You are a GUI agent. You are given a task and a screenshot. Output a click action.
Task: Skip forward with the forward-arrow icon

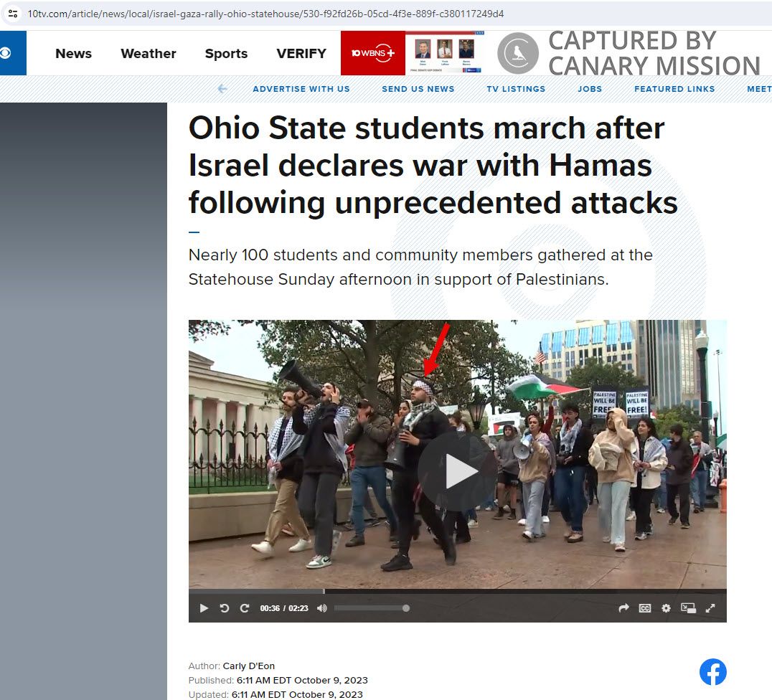(244, 608)
